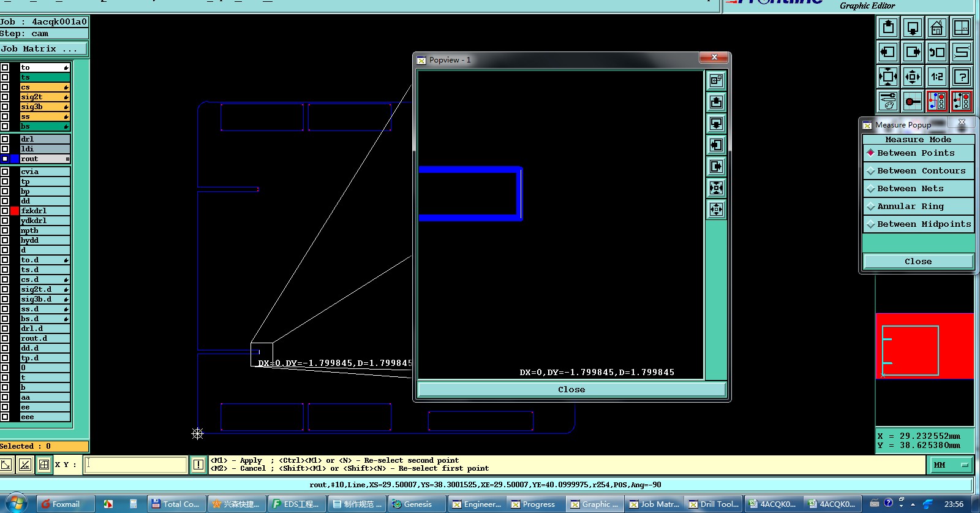
Task: Click the red overview thumbnail panel
Action: click(x=925, y=346)
